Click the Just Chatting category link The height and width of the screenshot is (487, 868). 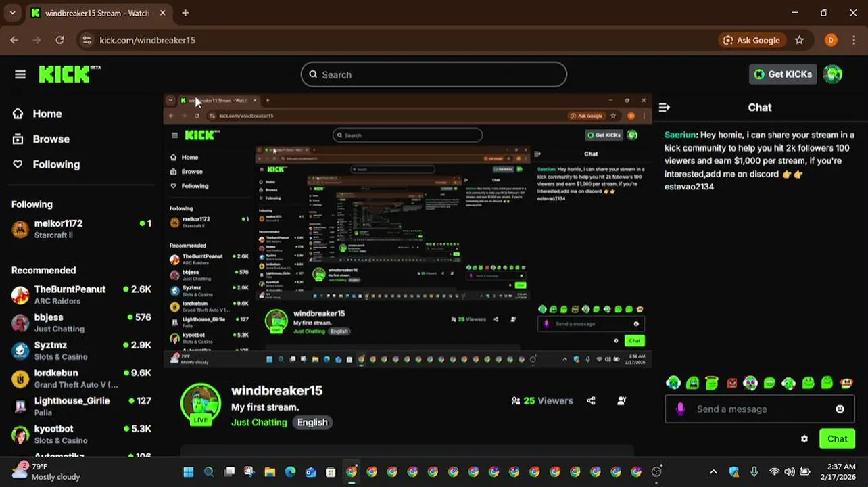(259, 422)
